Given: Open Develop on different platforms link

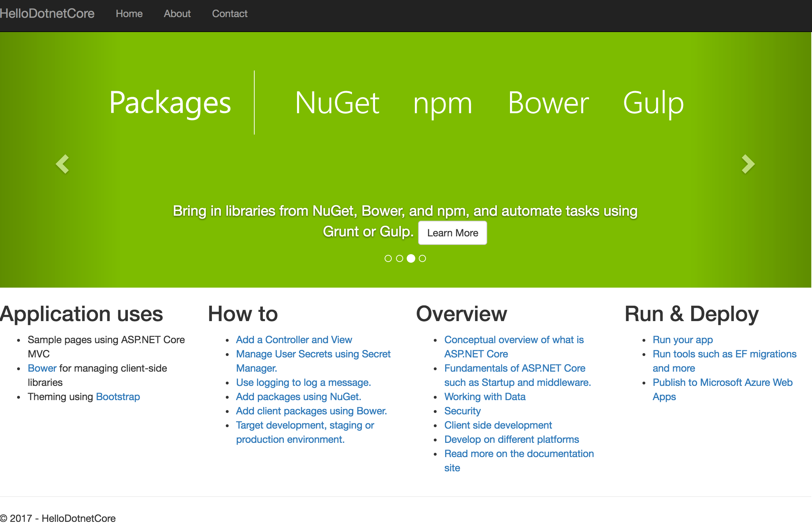Looking at the screenshot, I should (512, 439).
